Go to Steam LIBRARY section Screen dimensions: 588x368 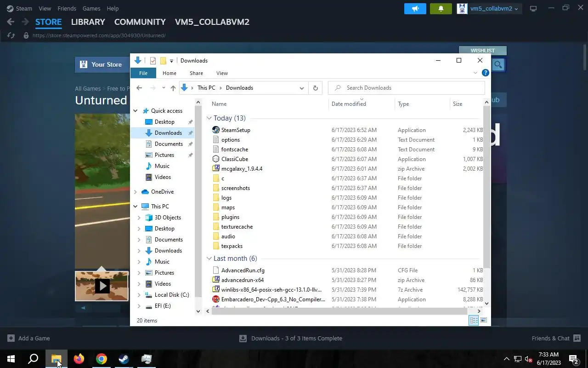88,22
